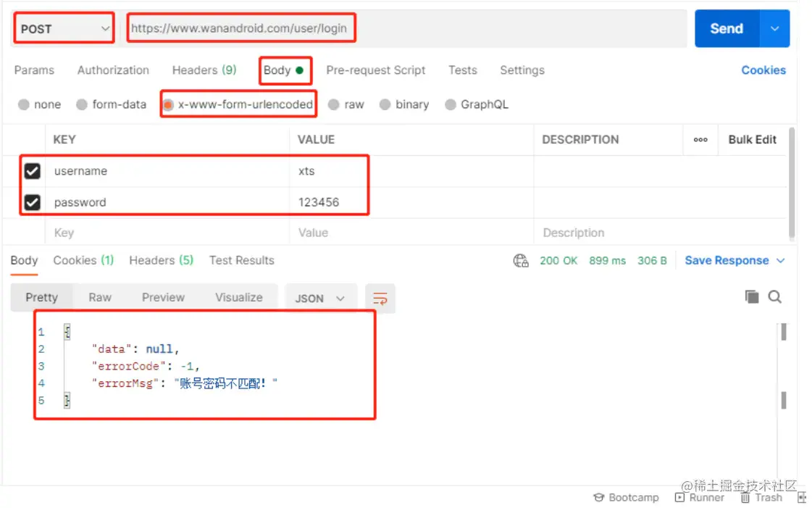
Task: Switch to the Params tab
Action: tap(34, 70)
